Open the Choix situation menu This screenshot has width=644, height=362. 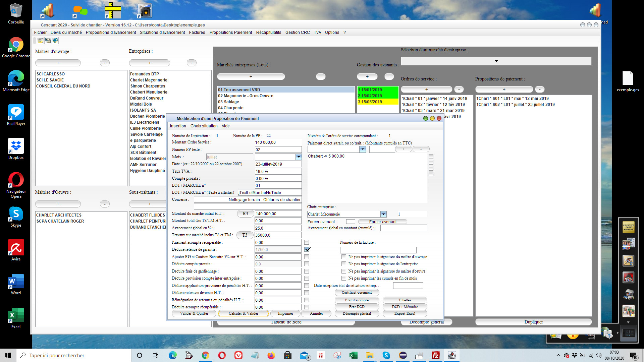(x=204, y=126)
